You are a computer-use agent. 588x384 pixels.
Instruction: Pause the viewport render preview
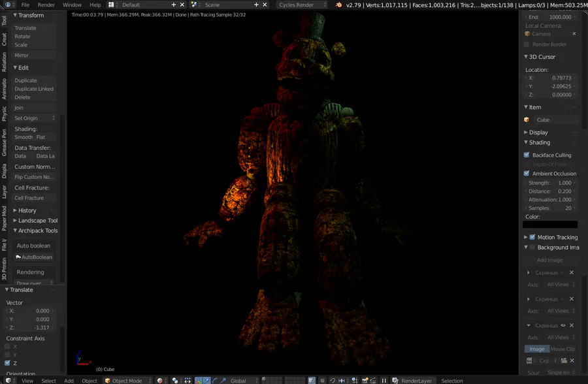click(x=384, y=381)
